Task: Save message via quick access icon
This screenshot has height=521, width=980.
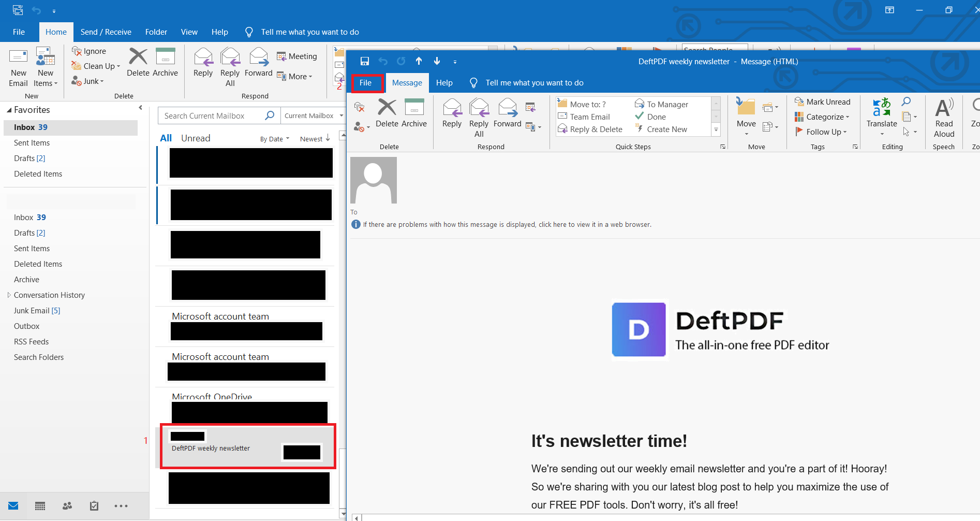Action: tap(365, 61)
